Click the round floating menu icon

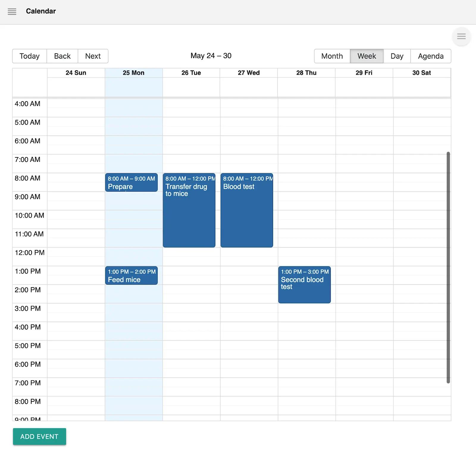point(461,37)
